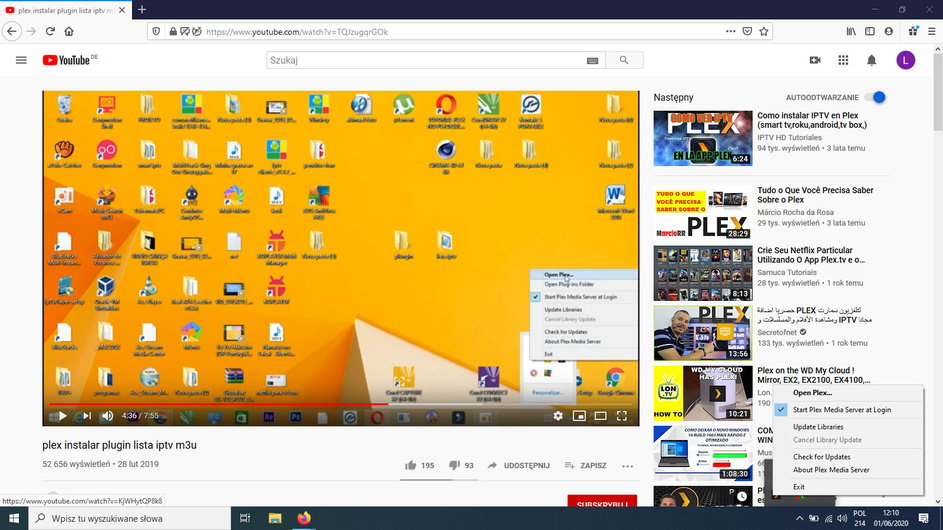Image resolution: width=943 pixels, height=530 pixels.
Task: Reload the page
Action: 51,31
